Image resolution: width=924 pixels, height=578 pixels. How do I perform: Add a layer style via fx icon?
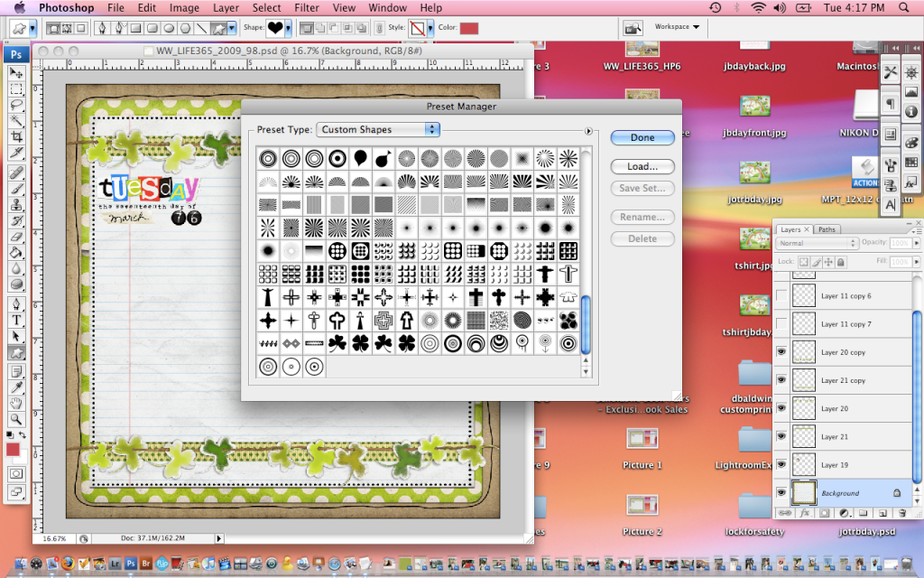[805, 513]
